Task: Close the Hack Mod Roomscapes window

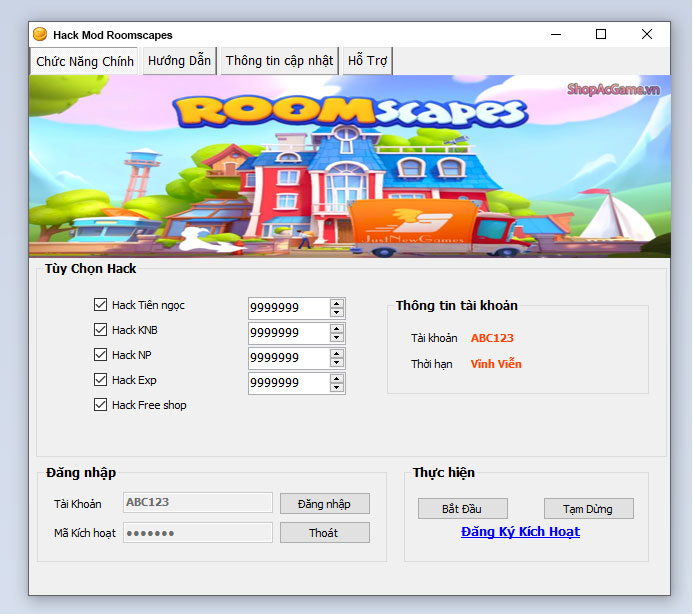Action: [x=647, y=34]
